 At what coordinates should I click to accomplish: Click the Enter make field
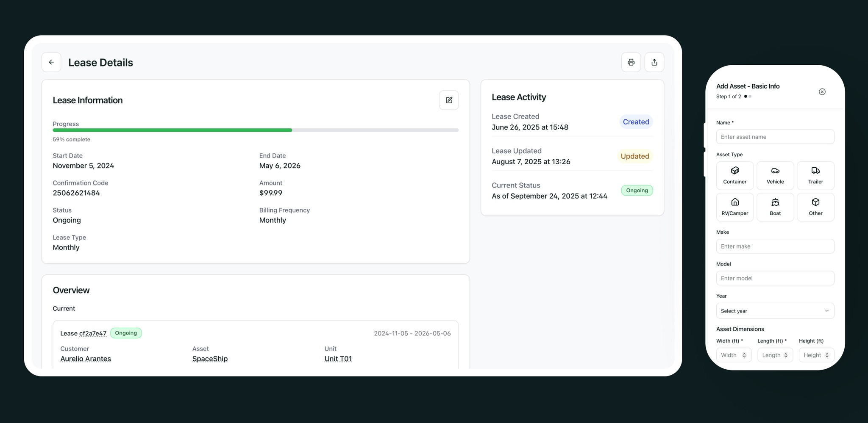[775, 246]
